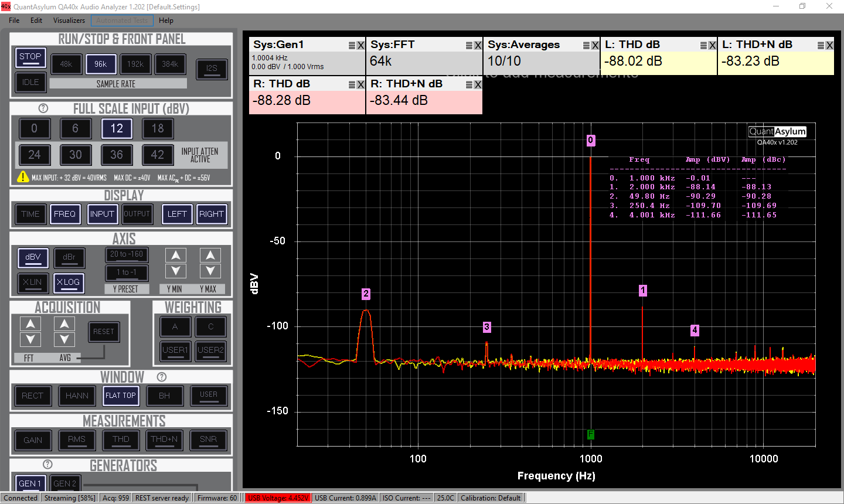
Task: Decrease Y MAX with the down arrow
Action: click(x=210, y=271)
